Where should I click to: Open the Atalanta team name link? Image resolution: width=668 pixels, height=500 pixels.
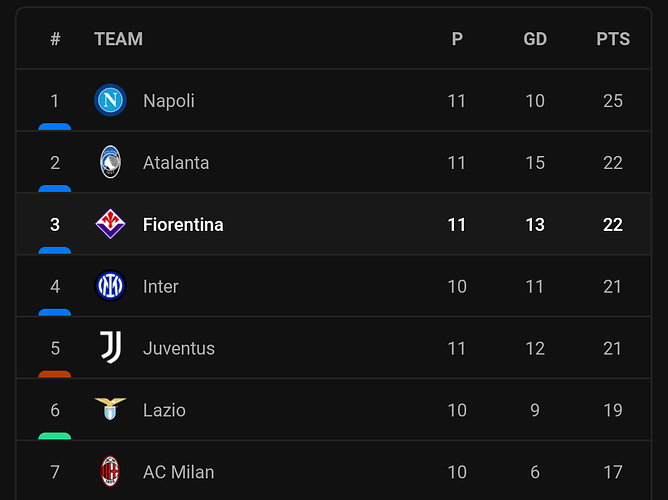(176, 163)
